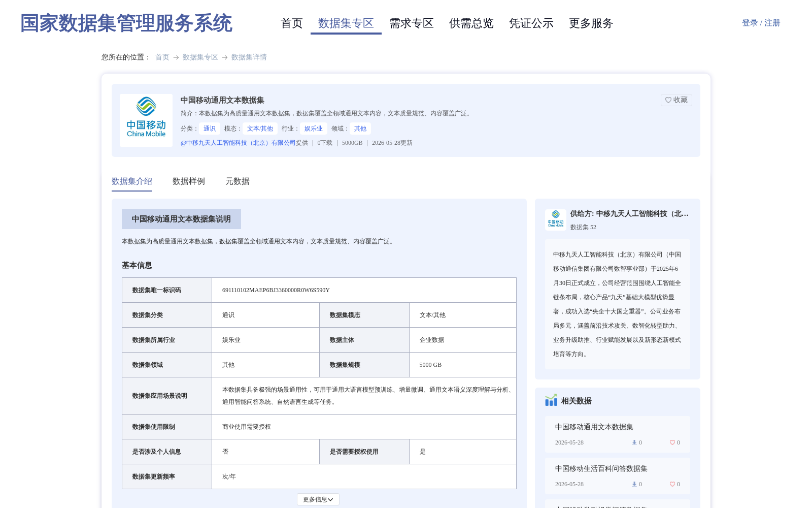Switch to the 数据集介绍 tab
The width and height of the screenshot is (812, 508).
pyautogui.click(x=132, y=181)
